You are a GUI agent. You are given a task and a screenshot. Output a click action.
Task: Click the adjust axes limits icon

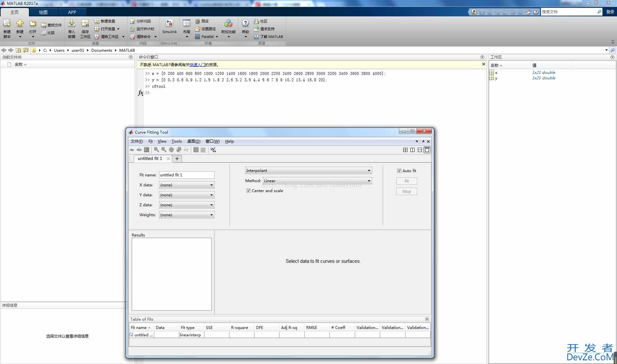(x=213, y=150)
